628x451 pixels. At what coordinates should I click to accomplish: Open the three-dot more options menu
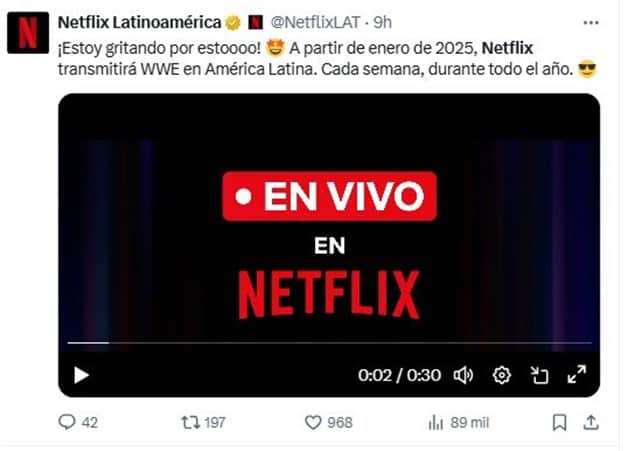[591, 23]
